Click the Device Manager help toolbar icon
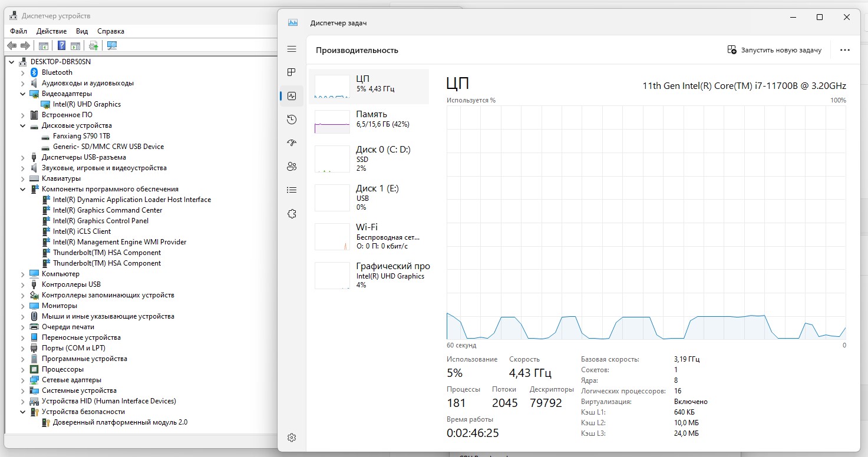Image resolution: width=868 pixels, height=457 pixels. [x=61, y=45]
